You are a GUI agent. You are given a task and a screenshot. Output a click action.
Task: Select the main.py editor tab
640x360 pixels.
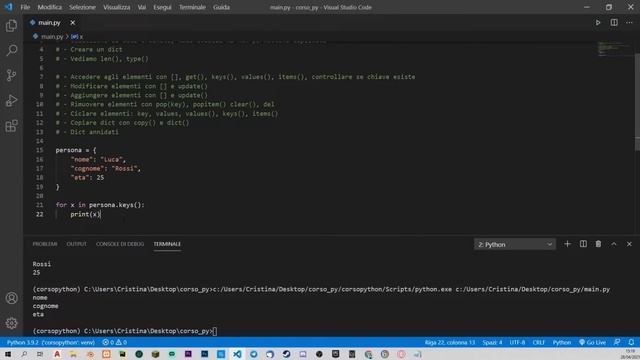pyautogui.click(x=49, y=23)
